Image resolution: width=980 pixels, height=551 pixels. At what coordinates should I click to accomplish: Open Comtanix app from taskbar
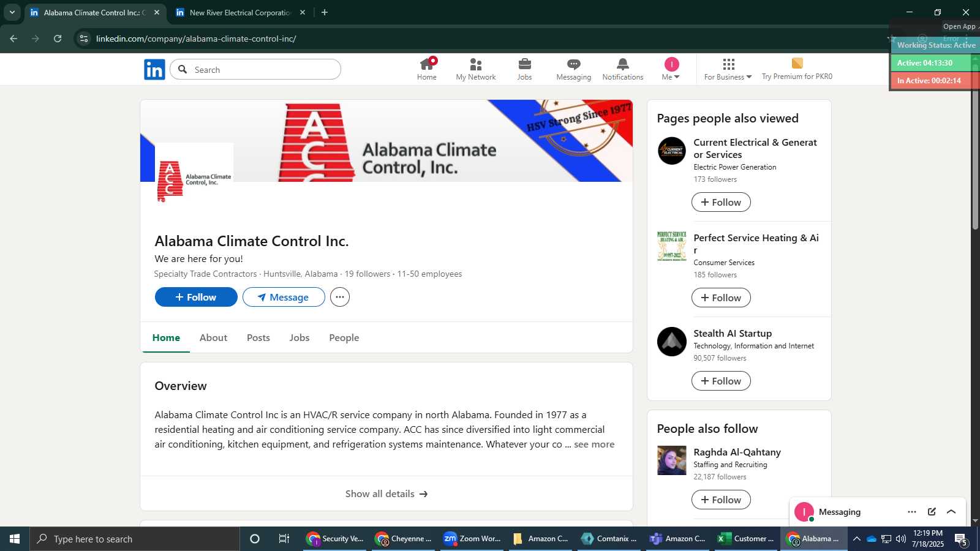[x=609, y=539]
